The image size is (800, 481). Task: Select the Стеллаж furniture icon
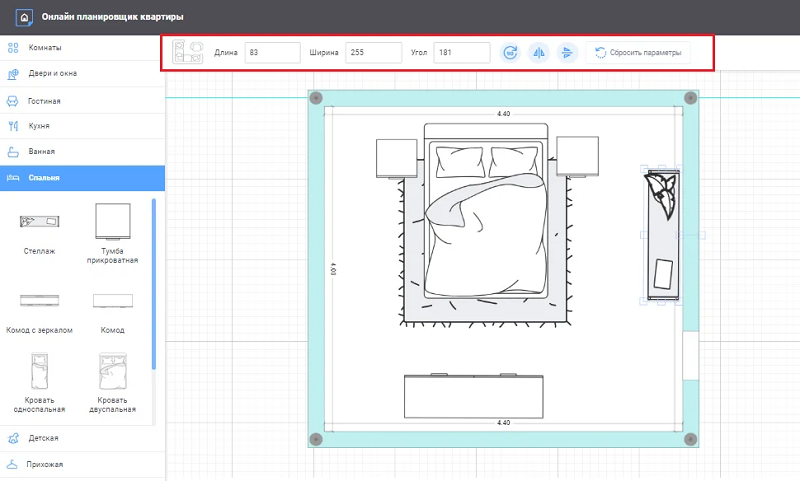coord(41,221)
